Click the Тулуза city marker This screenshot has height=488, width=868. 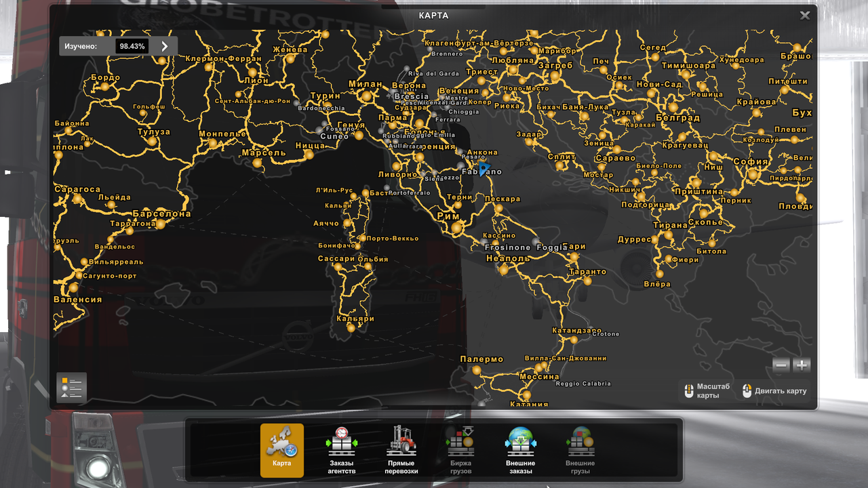click(x=153, y=142)
